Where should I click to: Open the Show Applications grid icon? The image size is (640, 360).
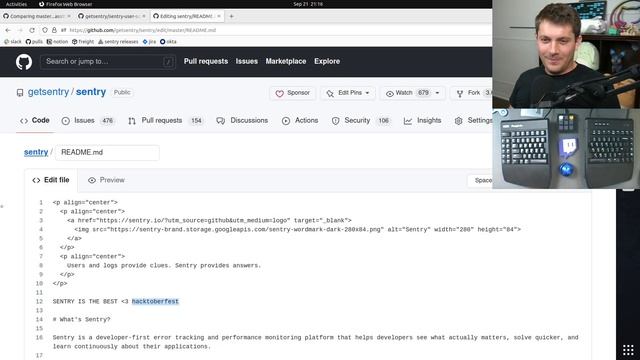click(x=628, y=350)
